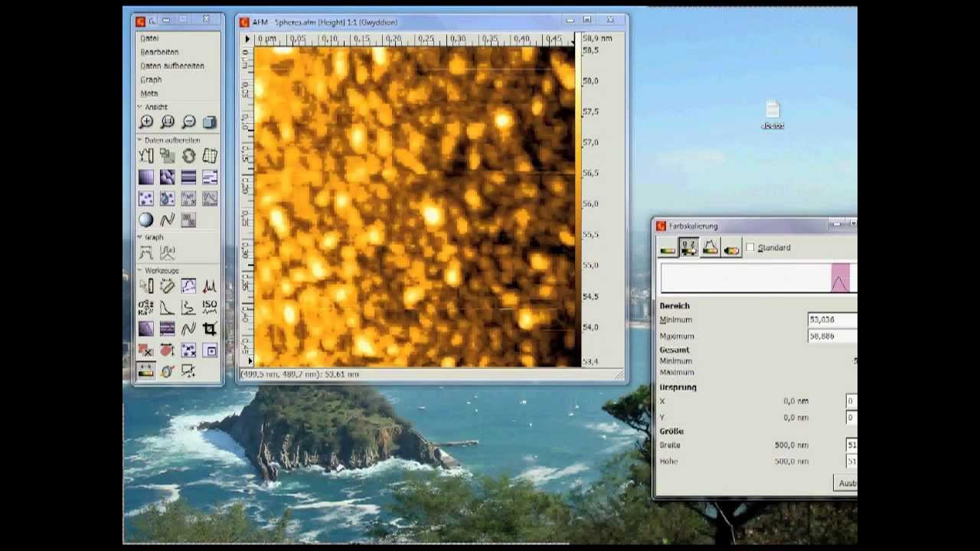Choose fixed color range mode button
This screenshot has width=980, height=551.
688,248
